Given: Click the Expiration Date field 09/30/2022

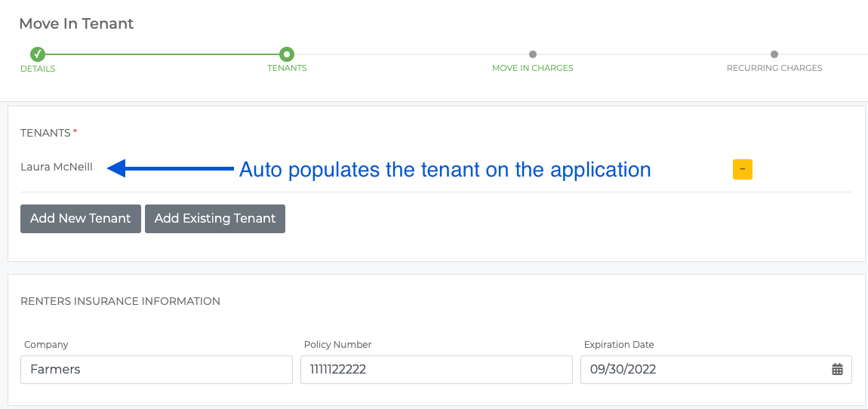Looking at the screenshot, I should pos(716,370).
